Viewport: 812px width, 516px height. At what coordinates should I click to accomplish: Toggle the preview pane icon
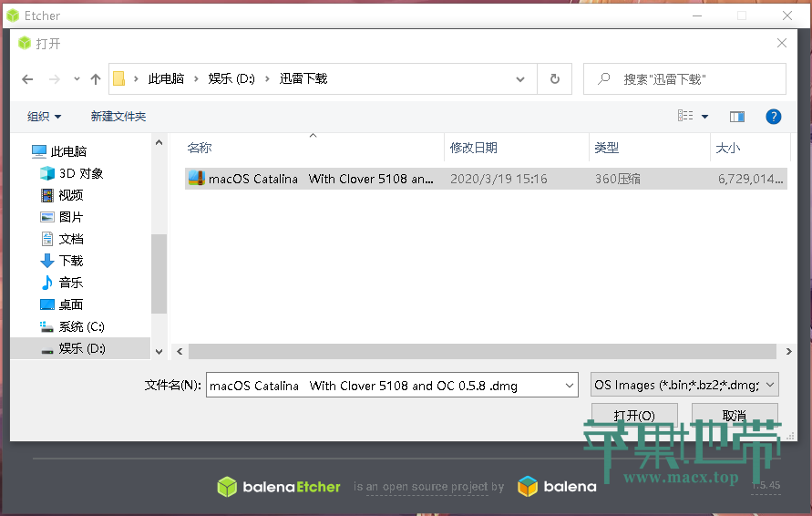[x=737, y=117]
